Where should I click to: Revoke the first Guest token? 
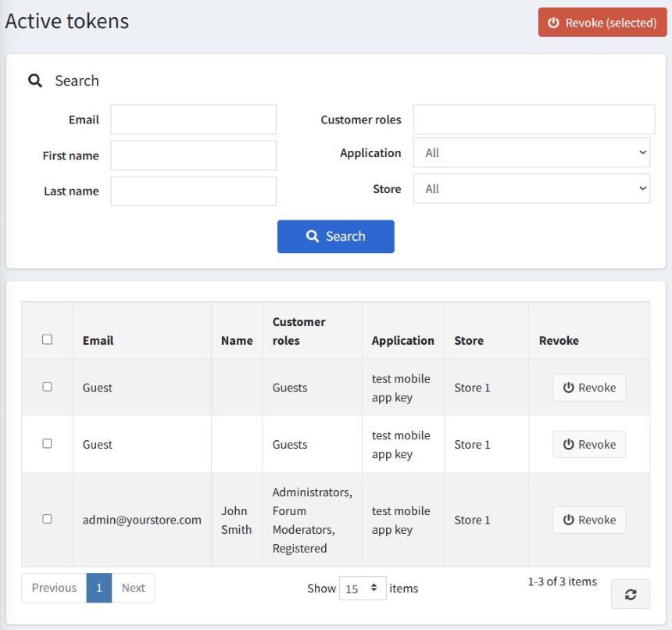[x=589, y=388]
